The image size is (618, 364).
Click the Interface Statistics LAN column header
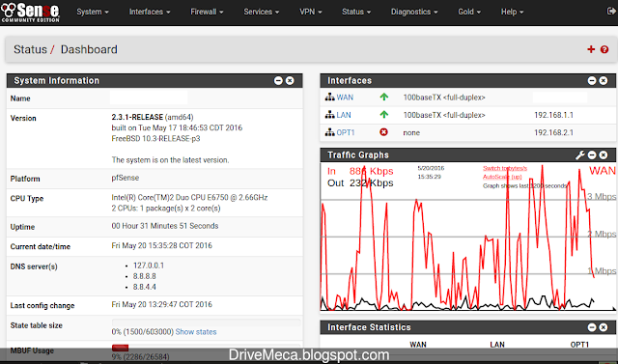point(497,345)
